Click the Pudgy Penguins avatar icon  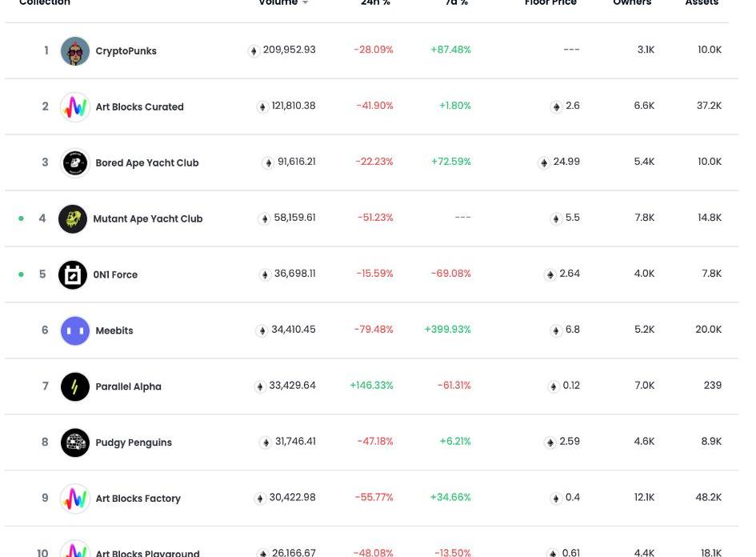[x=75, y=443]
